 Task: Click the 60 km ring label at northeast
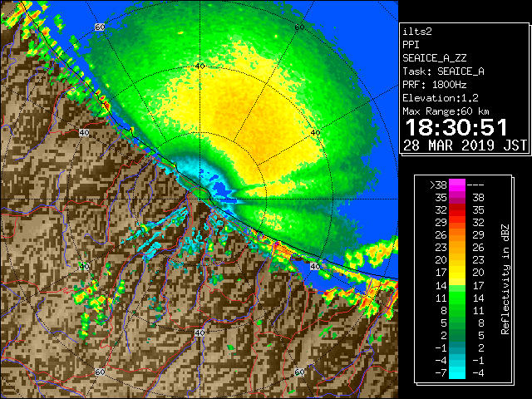pyautogui.click(x=299, y=27)
